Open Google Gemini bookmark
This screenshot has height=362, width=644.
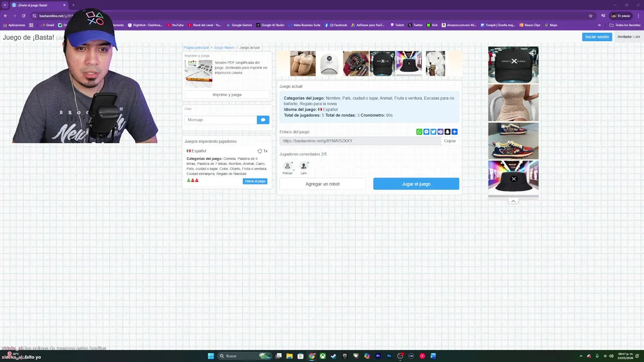coord(239,25)
